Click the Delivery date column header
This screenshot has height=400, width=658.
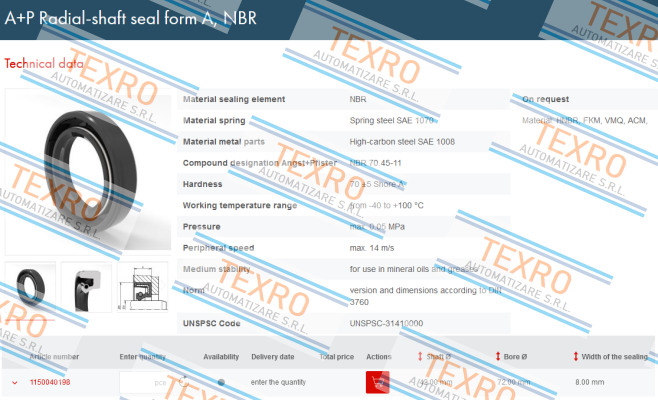[x=273, y=357]
